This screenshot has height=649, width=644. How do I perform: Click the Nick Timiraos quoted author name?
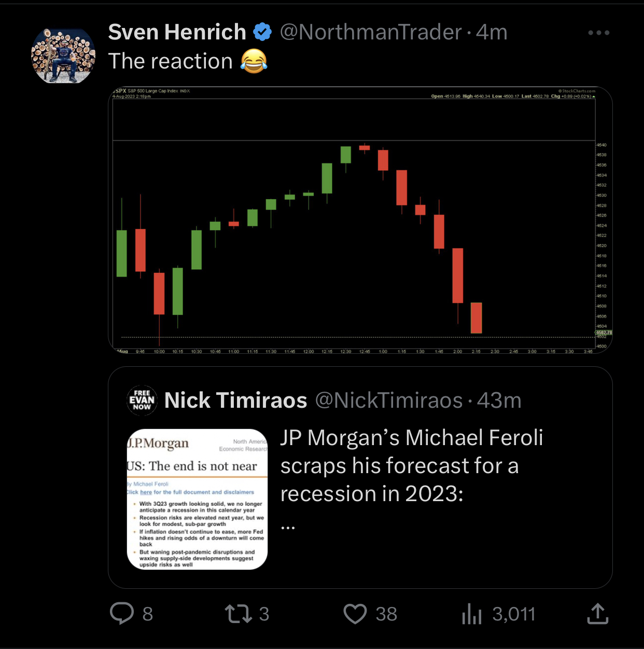click(x=236, y=401)
